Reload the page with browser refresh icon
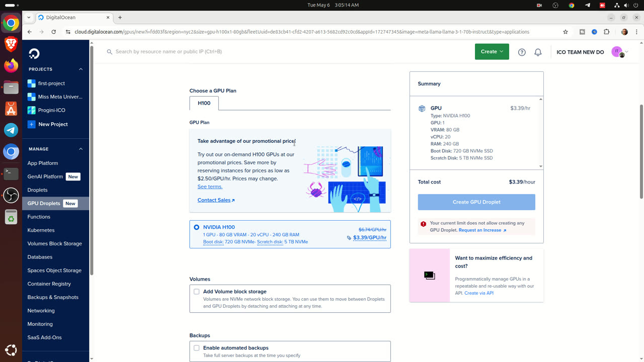 click(54, 32)
